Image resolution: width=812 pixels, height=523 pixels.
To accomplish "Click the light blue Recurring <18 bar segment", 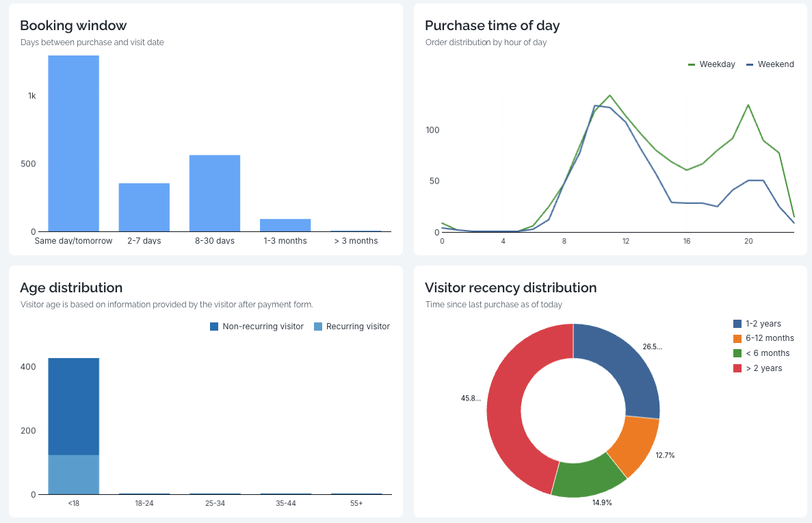I will coord(73,474).
